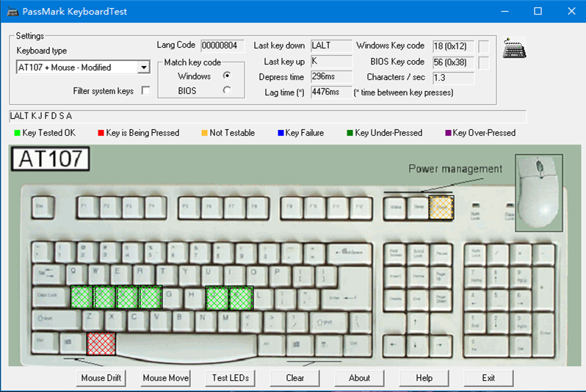Click the green Key Tested OK swatch
The height and width of the screenshot is (392, 586).
tap(17, 133)
